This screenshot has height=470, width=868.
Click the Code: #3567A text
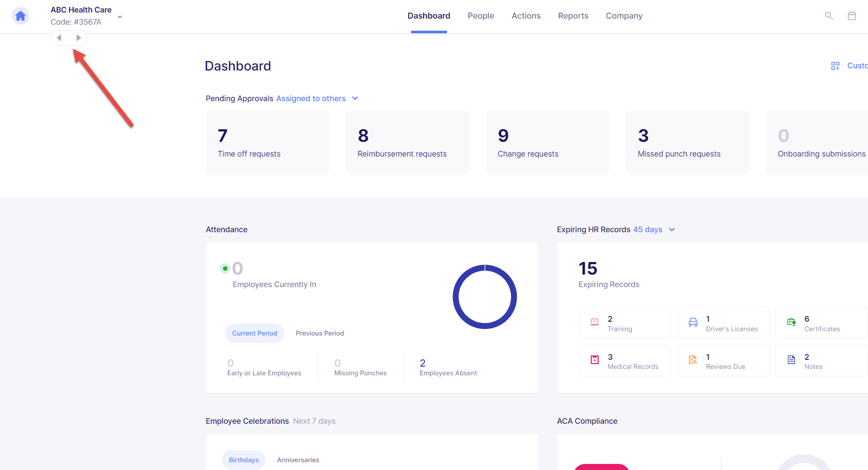pyautogui.click(x=76, y=22)
